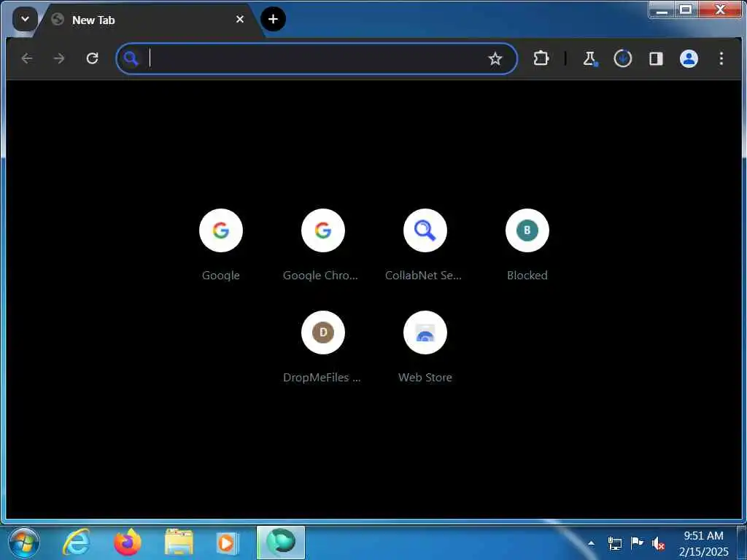Show hidden system tray icons
This screenshot has width=747, height=560.
pyautogui.click(x=591, y=542)
